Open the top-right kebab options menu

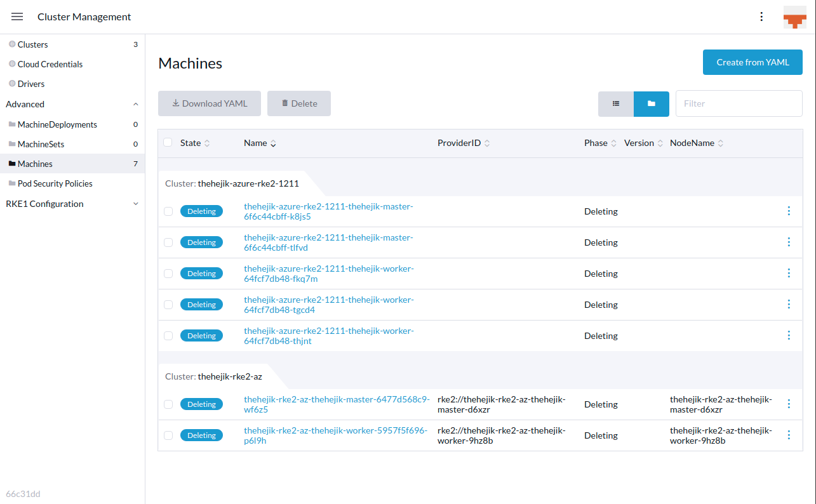[761, 17]
